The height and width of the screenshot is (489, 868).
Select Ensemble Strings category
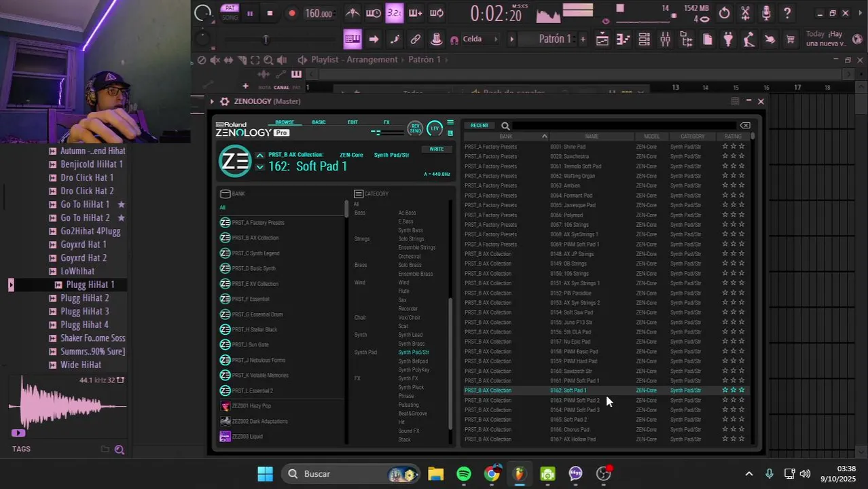416,248
